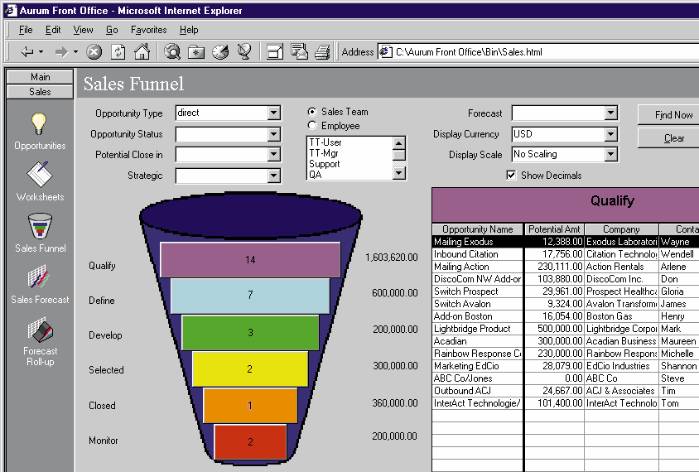Click the Mail toolbar icon
Viewport: 699px width, 472px height.
click(x=299, y=52)
